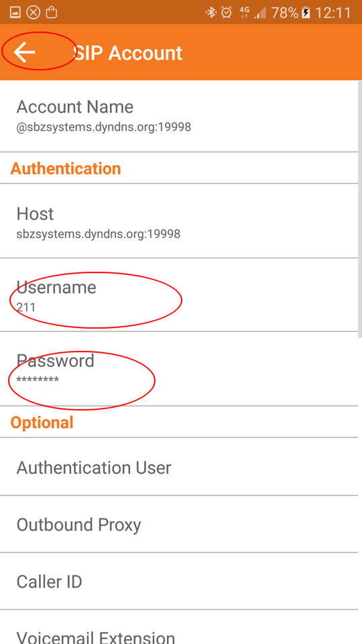Image resolution: width=362 pixels, height=644 pixels.
Task: Tap the circled X notification icon
Action: [x=34, y=13]
